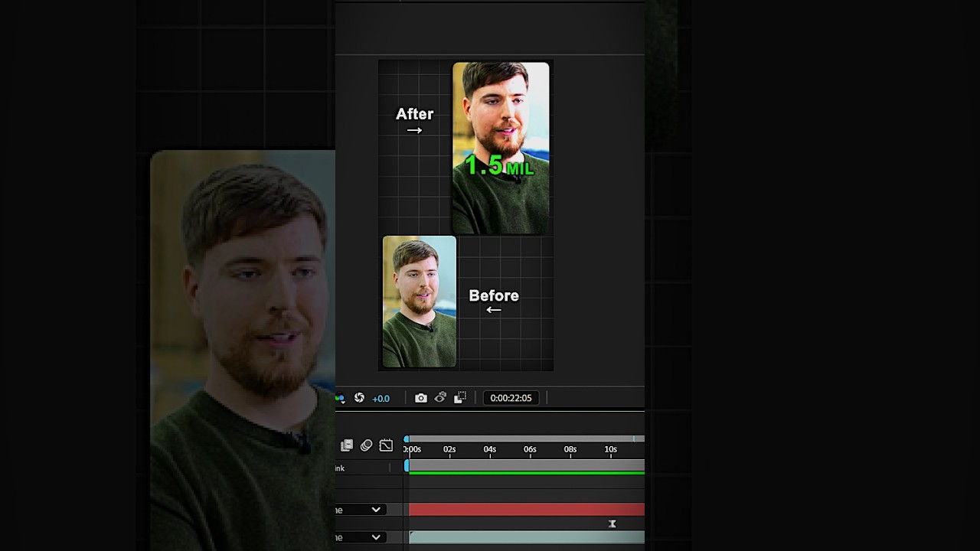This screenshot has width=980, height=551.
Task: Open the Graph Editor icon
Action: pyautogui.click(x=386, y=445)
